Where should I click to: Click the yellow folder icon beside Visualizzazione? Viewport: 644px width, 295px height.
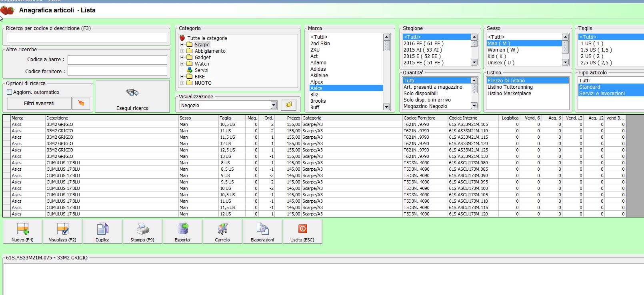point(289,105)
